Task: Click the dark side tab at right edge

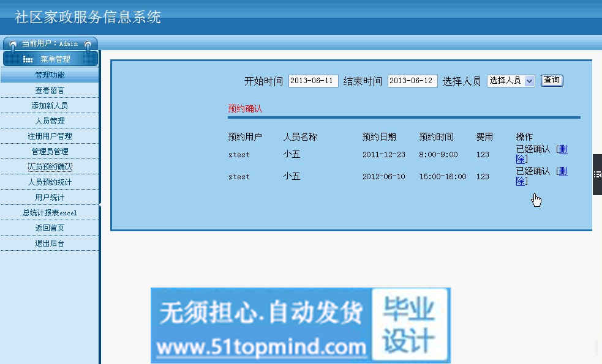Action: tap(597, 174)
